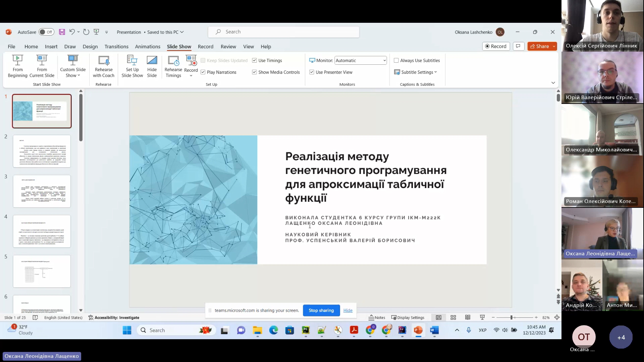
Task: Start slideshow From Current Slide
Action: (42, 66)
